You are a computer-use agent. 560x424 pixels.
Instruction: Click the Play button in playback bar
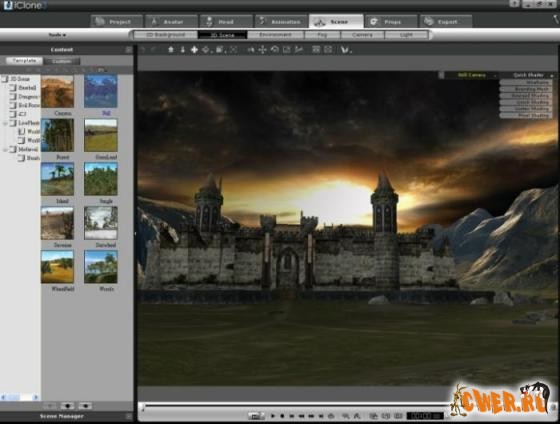tap(272, 416)
